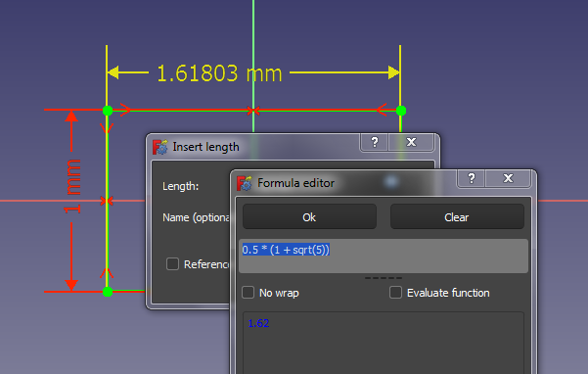Click the Insert length help question-mark button
Viewport: 588px width, 374px height.
point(375,142)
